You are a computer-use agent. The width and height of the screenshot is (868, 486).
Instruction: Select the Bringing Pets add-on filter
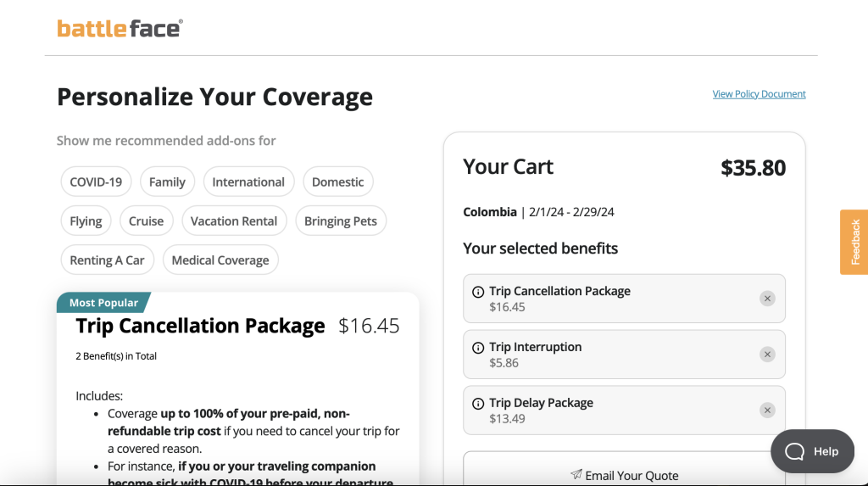(341, 221)
